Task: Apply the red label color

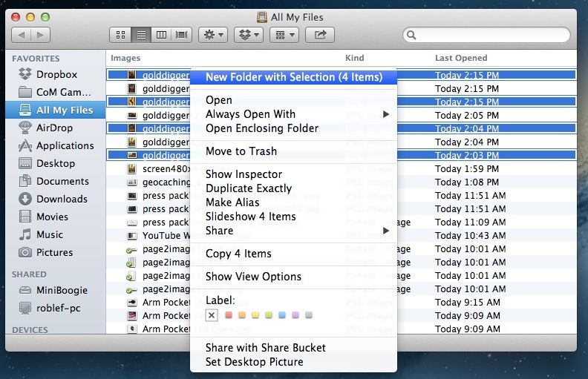Action: (229, 315)
